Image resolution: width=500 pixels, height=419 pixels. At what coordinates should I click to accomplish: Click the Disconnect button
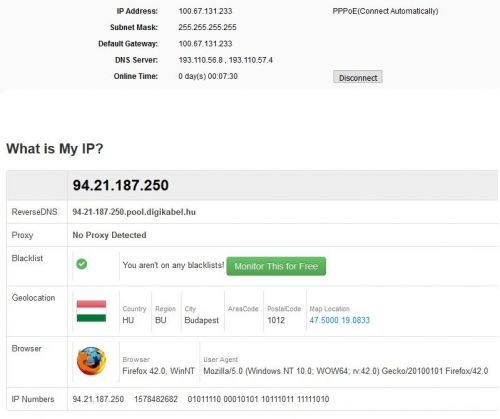coord(358,78)
